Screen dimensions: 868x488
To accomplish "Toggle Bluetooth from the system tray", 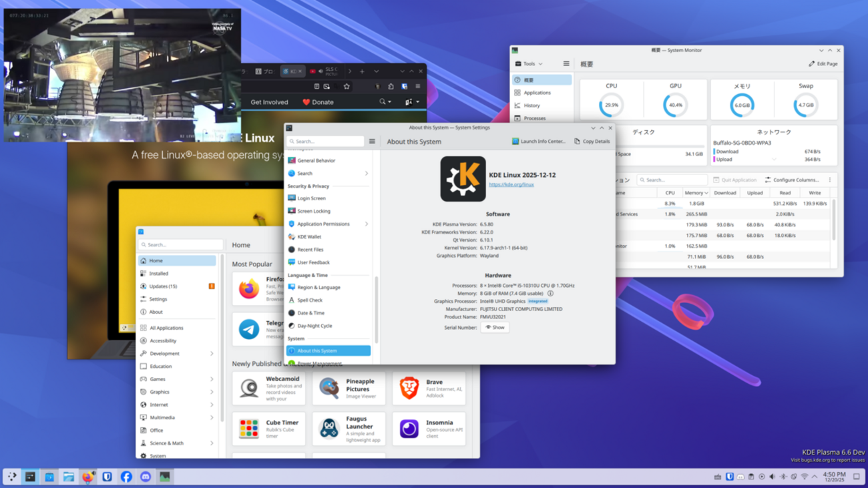I will (783, 477).
